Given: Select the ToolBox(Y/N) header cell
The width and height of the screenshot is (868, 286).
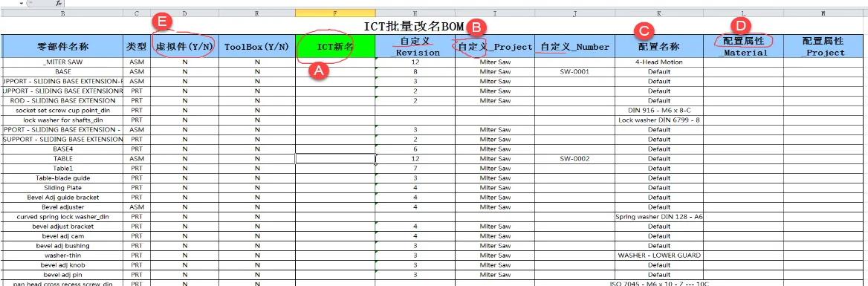Looking at the screenshot, I should pyautogui.click(x=257, y=47).
